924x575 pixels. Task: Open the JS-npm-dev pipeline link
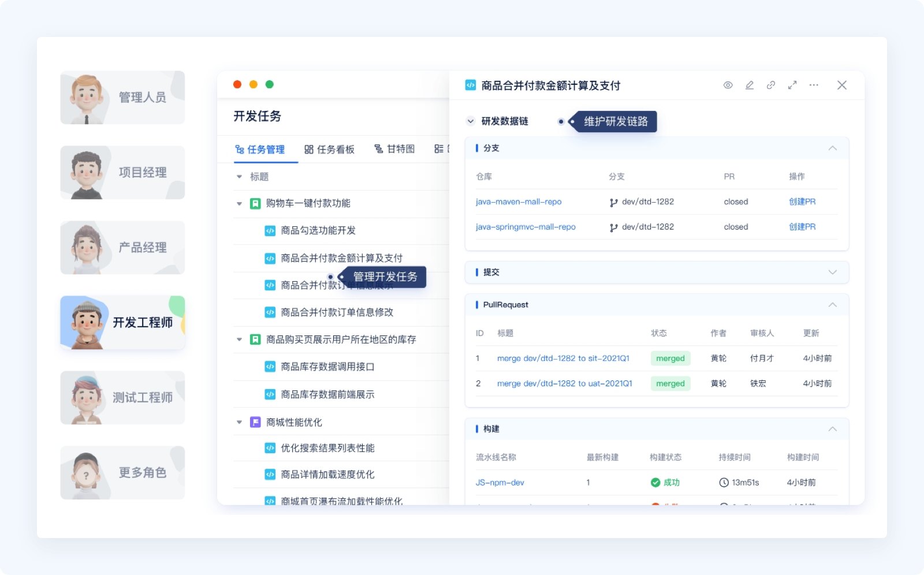point(500,483)
